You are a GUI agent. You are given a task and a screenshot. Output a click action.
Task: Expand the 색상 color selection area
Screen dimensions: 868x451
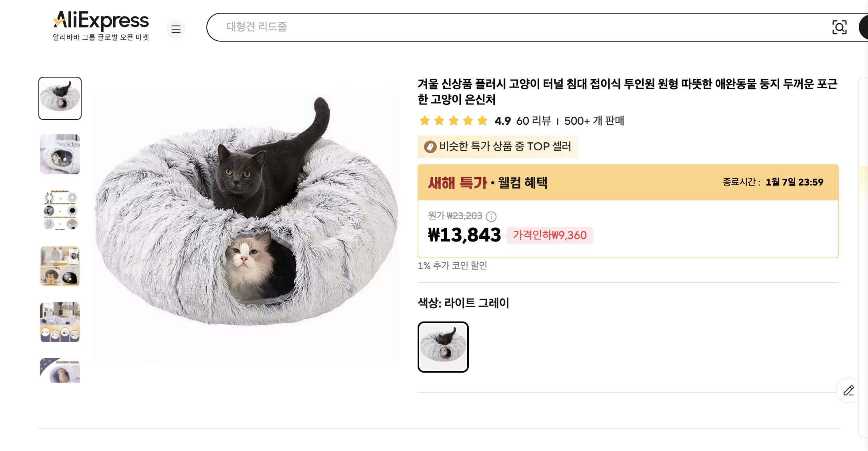tap(464, 303)
